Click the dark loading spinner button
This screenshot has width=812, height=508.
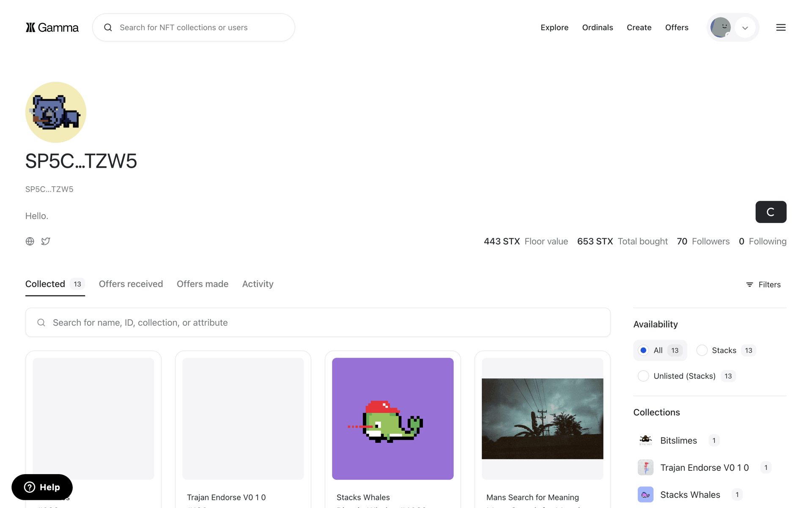coord(771,212)
